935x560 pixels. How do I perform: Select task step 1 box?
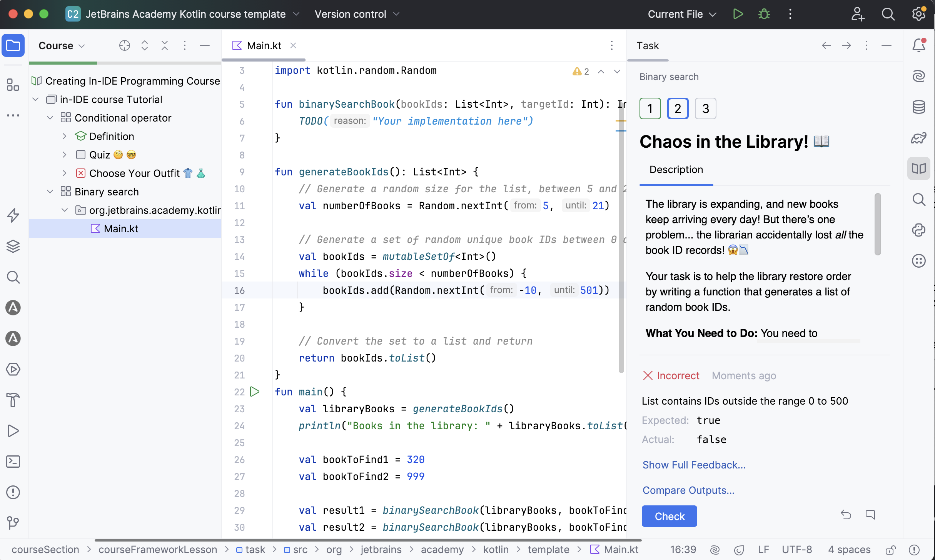650,108
